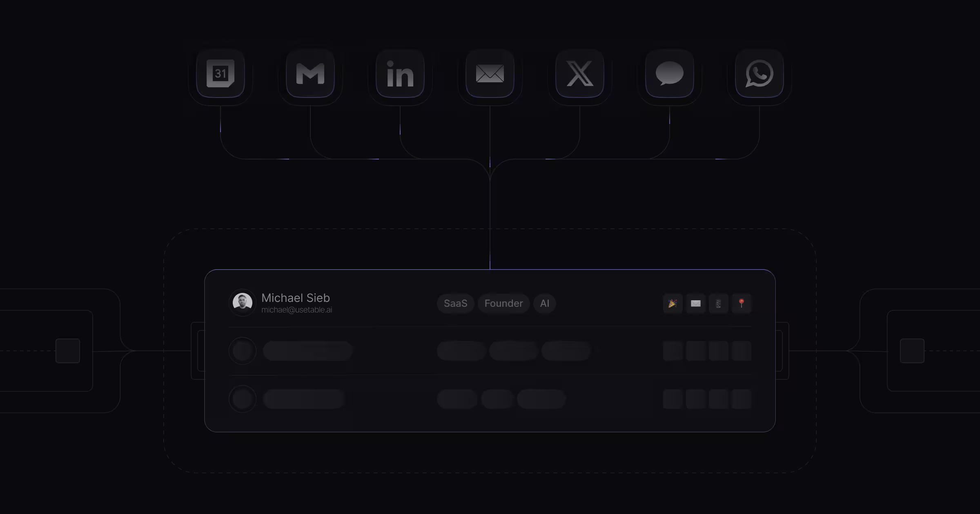Select the SaaS tag
Screen dimensions: 980x514
455,304
